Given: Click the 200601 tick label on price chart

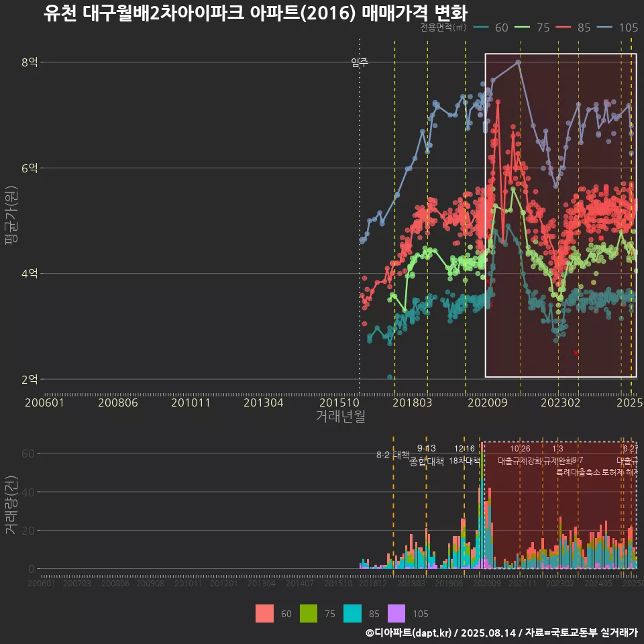Looking at the screenshot, I should pyautogui.click(x=44, y=402).
